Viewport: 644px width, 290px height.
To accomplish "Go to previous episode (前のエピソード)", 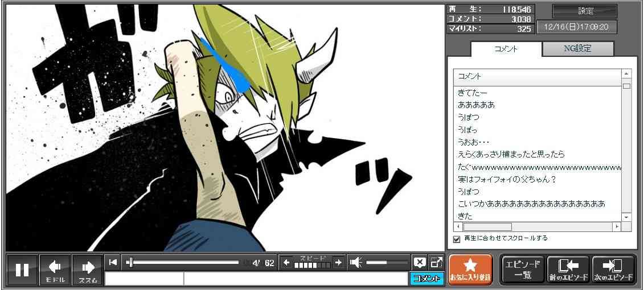I will [568, 270].
